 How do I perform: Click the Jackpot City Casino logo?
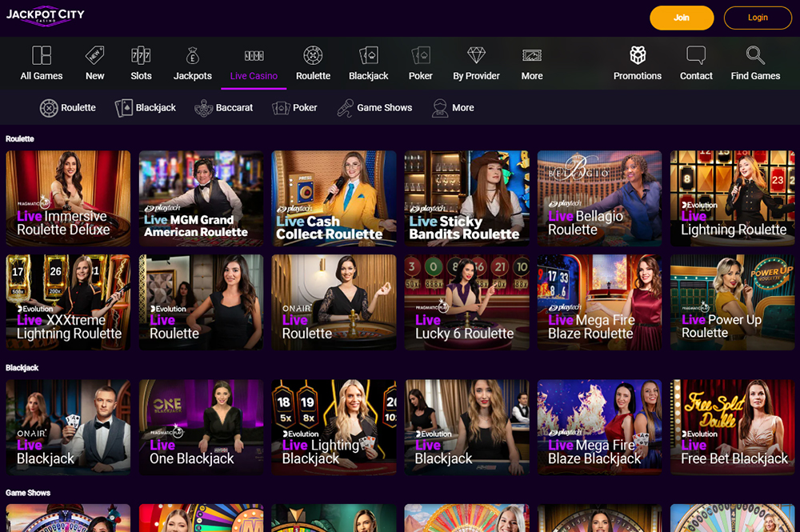tap(46, 15)
